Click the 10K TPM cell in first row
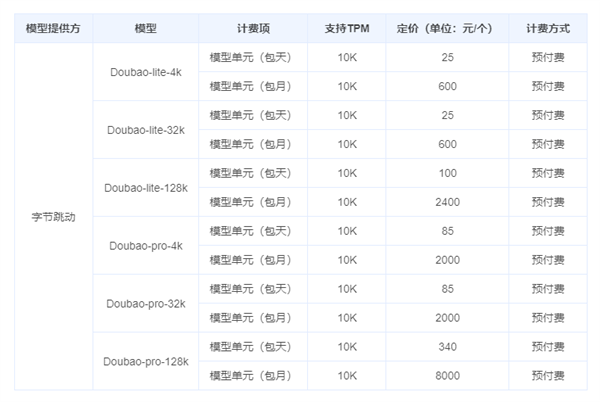This screenshot has height=402, width=600. pyautogui.click(x=347, y=57)
